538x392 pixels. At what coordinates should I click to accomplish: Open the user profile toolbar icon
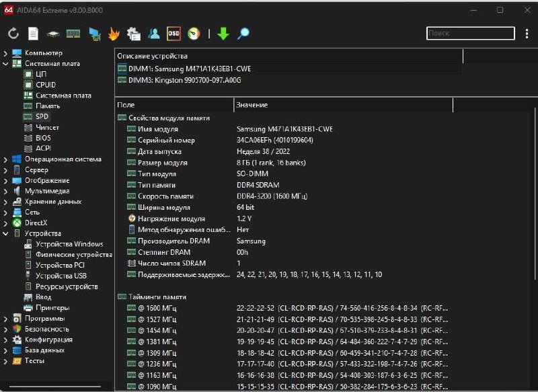(154, 34)
